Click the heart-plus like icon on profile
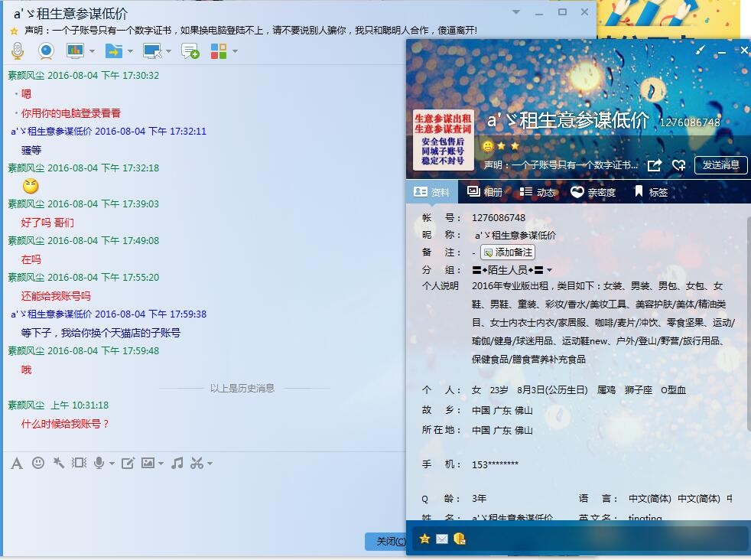This screenshot has width=751, height=560. point(678,165)
